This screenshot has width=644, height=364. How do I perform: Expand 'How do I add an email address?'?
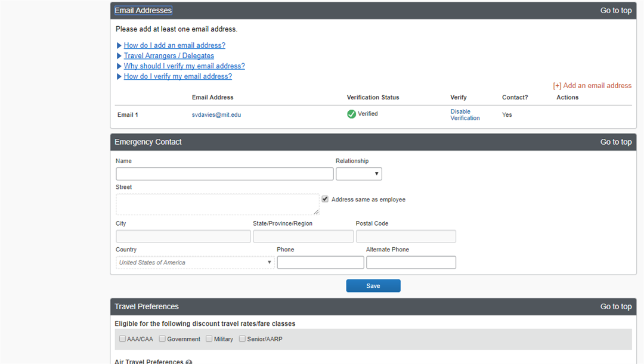point(174,45)
